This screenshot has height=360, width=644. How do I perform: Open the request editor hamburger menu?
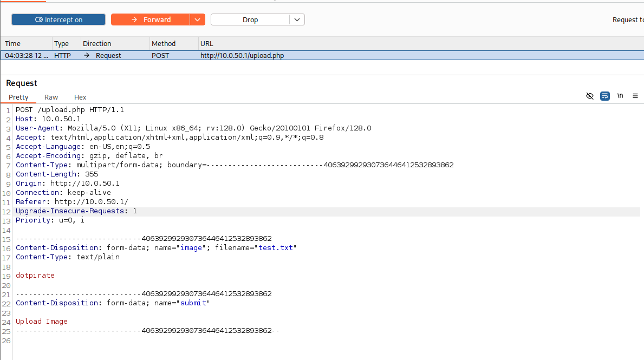[x=635, y=96]
